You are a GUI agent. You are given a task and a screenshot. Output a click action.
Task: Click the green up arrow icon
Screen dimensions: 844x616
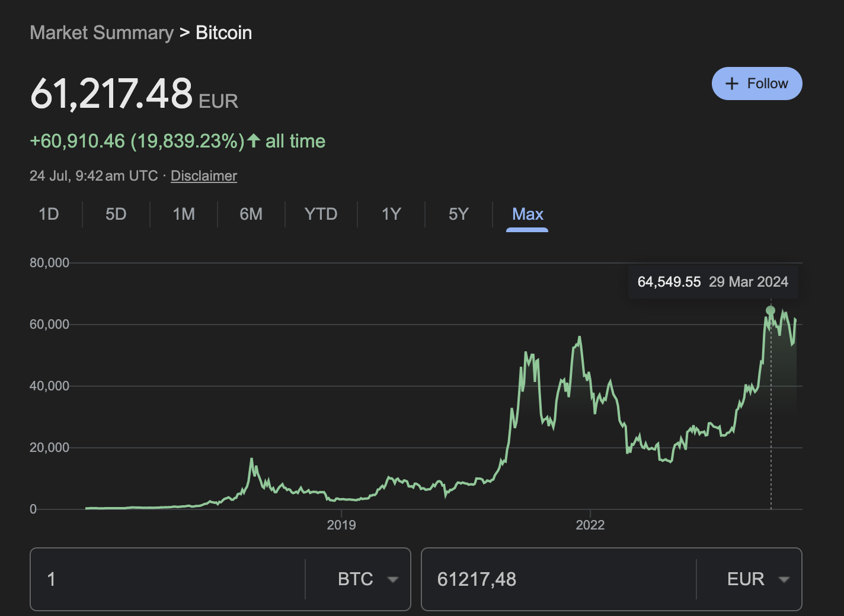pyautogui.click(x=254, y=141)
